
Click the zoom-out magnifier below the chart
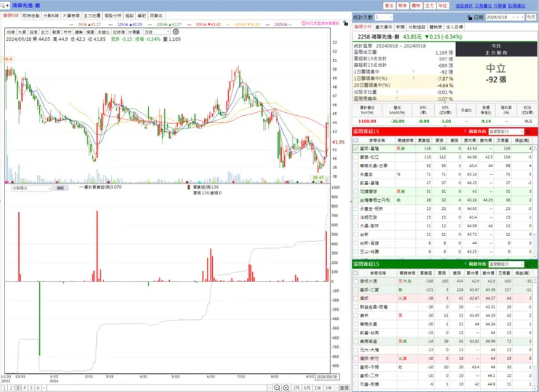[277, 388]
